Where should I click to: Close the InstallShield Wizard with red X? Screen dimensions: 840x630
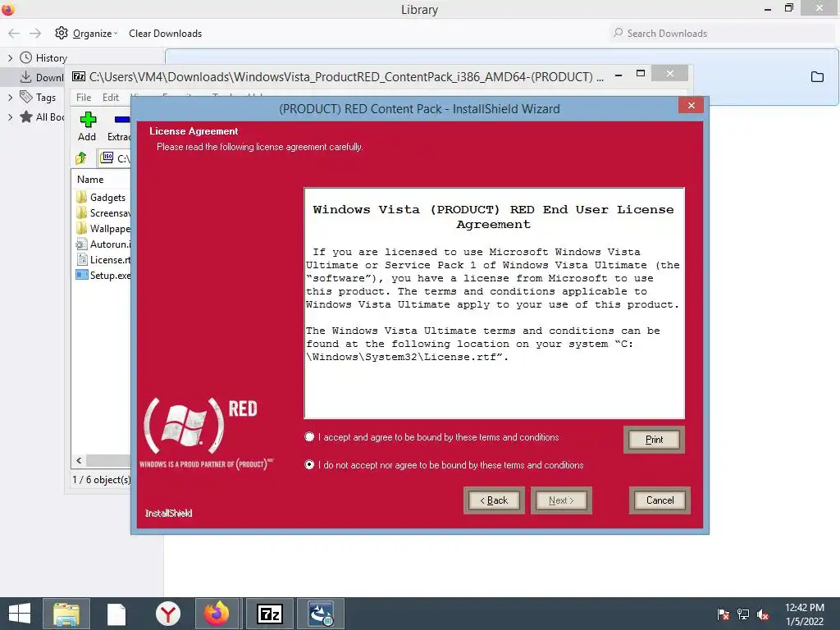click(691, 106)
